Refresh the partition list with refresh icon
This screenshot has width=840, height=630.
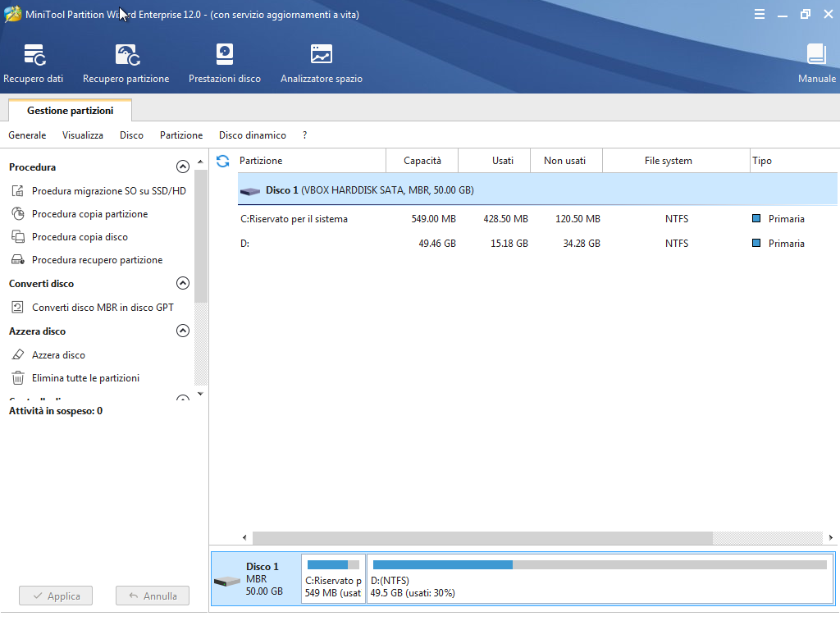[223, 161]
